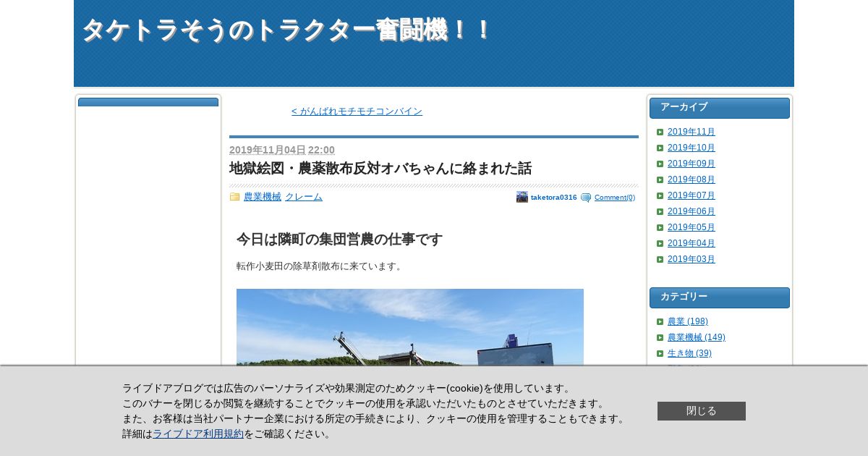Click the heading 今日は隣町の集団営農の仕事です
Image resolution: width=868 pixels, height=456 pixels.
(339, 240)
